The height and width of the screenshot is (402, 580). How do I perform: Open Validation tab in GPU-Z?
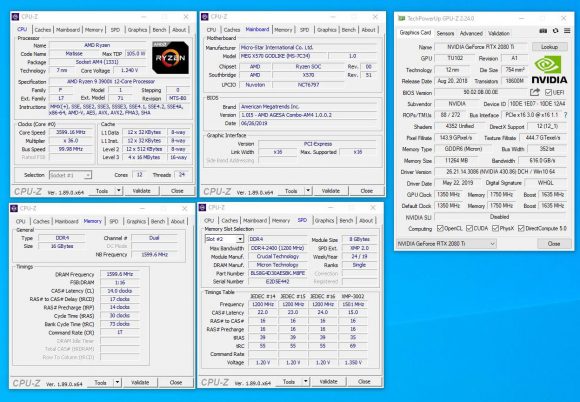coord(499,33)
